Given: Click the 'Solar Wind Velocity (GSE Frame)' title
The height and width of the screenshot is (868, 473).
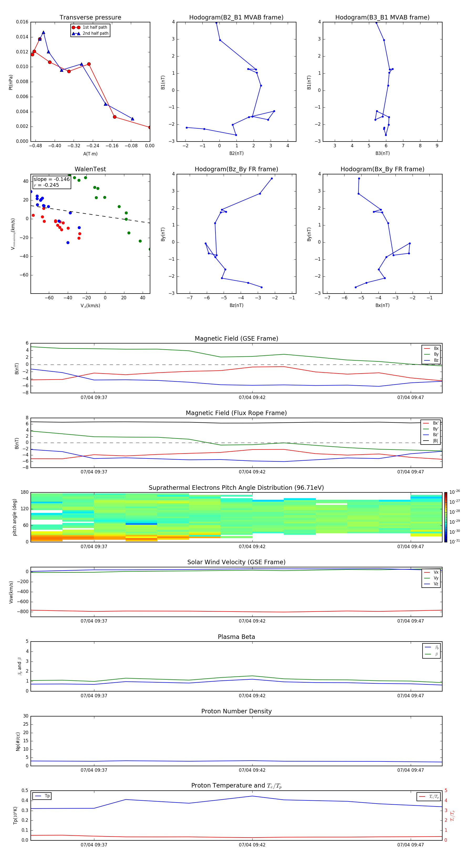Looking at the screenshot, I should pyautogui.click(x=236, y=562).
